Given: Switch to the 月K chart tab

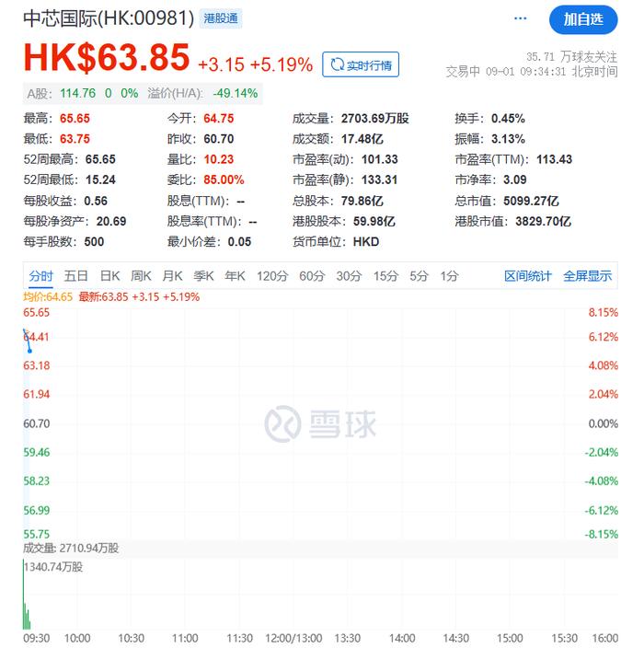Looking at the screenshot, I should tap(172, 275).
